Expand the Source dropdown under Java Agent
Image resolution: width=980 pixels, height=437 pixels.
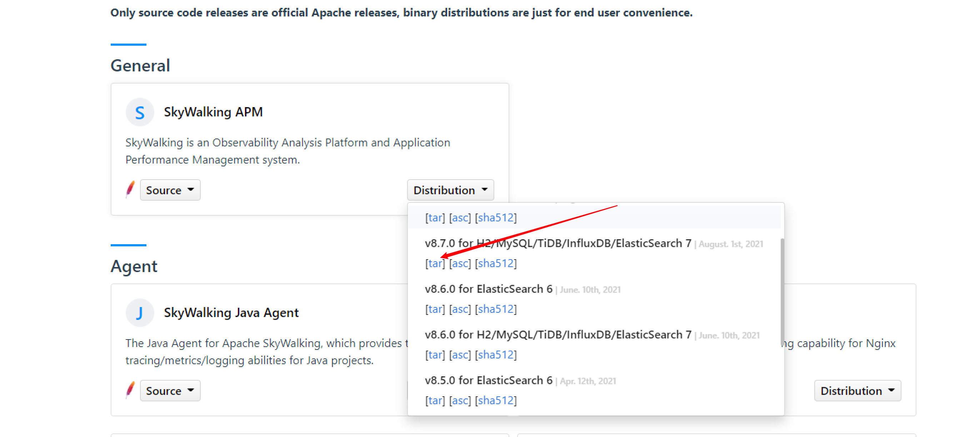pos(170,391)
